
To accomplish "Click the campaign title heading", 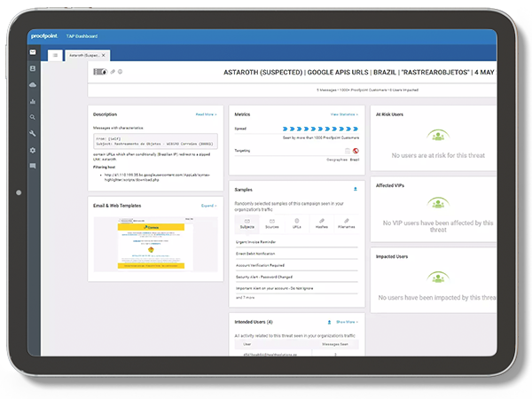I will (x=360, y=73).
